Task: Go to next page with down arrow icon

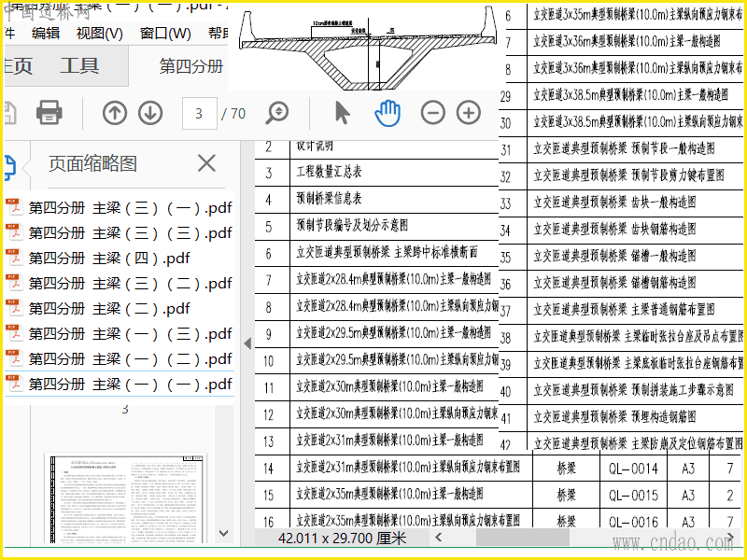Action: click(150, 113)
